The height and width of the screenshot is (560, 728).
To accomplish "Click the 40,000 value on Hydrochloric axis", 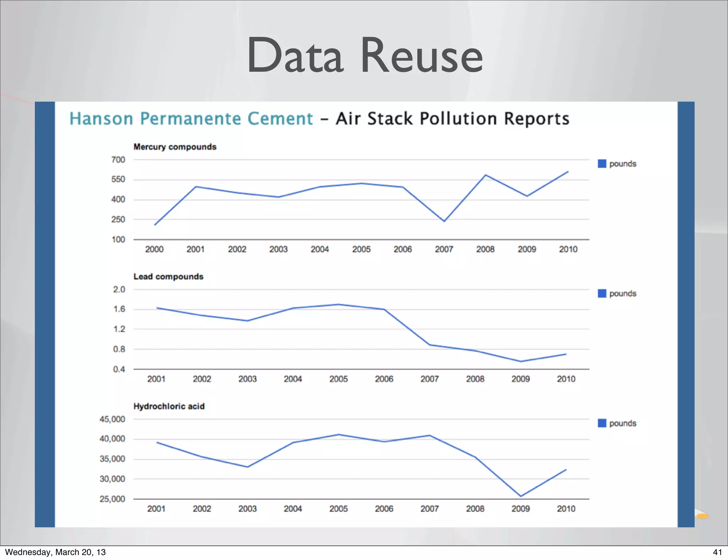I will [112, 439].
